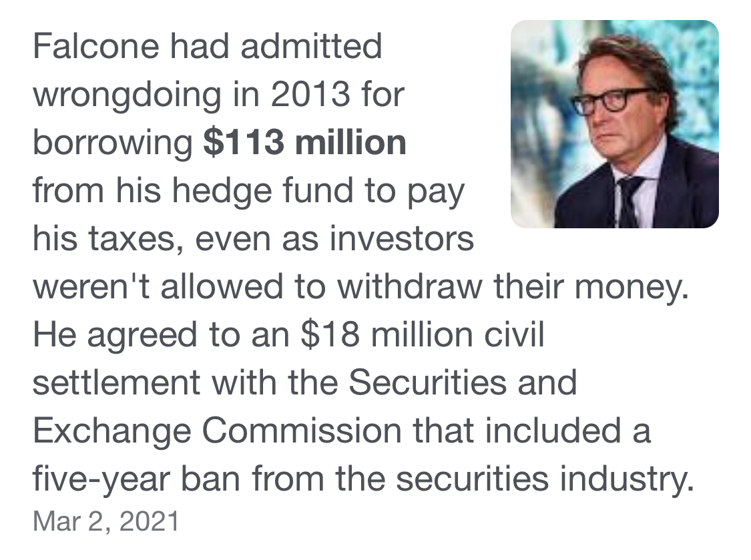Select the word "settlement"
The image size is (751, 560).
tap(116, 383)
